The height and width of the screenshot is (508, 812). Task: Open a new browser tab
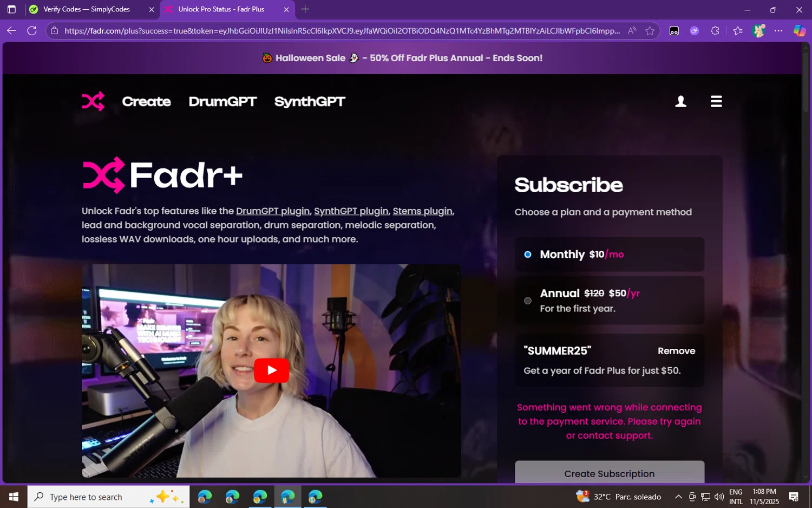305,9
